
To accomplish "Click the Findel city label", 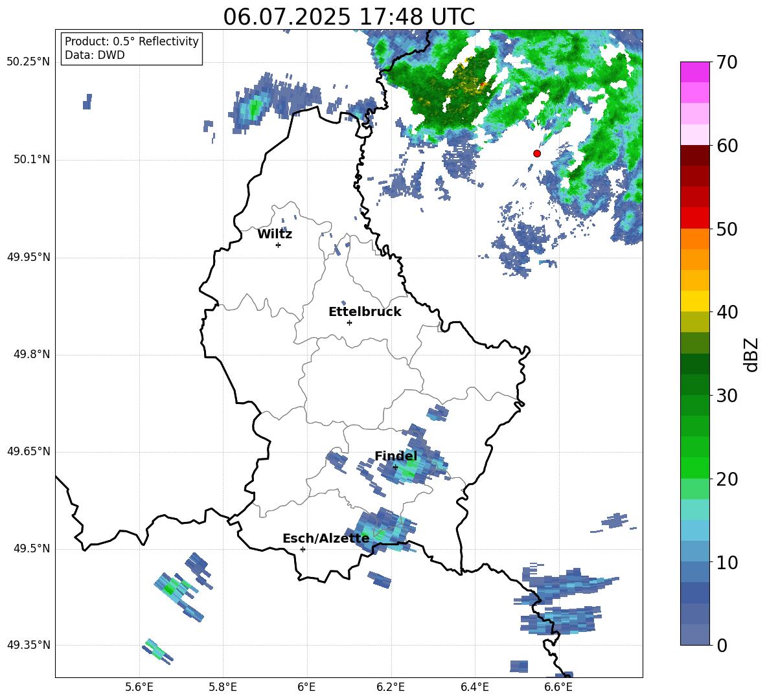I will (396, 456).
